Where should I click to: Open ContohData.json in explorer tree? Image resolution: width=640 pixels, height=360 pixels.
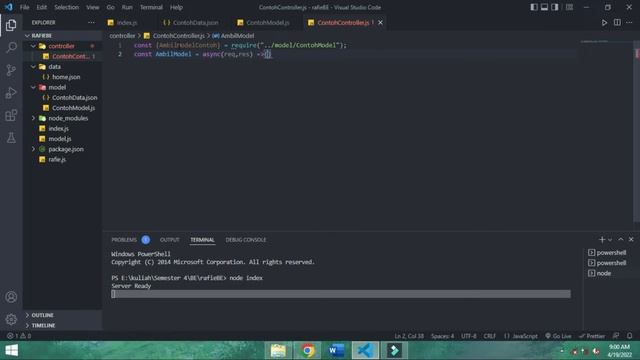pyautogui.click(x=62, y=98)
